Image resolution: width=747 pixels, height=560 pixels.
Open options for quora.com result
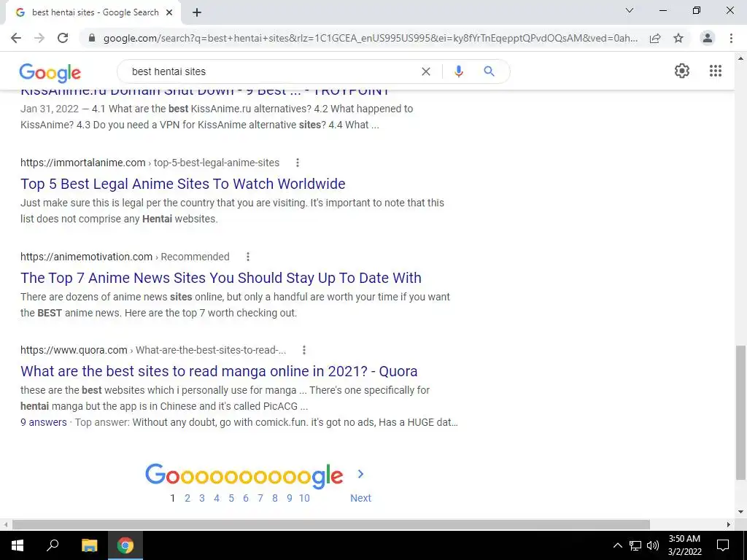pyautogui.click(x=304, y=351)
